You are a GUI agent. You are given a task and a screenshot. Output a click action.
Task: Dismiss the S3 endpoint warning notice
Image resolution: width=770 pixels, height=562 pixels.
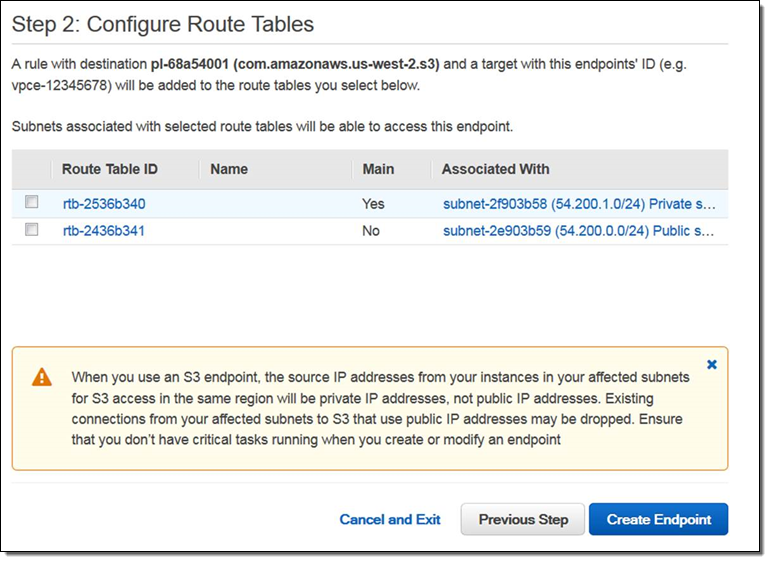[x=712, y=365]
